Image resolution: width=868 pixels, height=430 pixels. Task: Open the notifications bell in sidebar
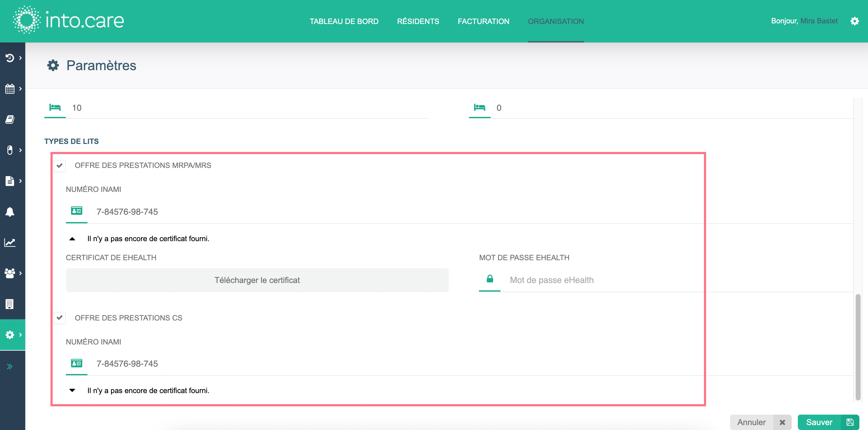10,212
